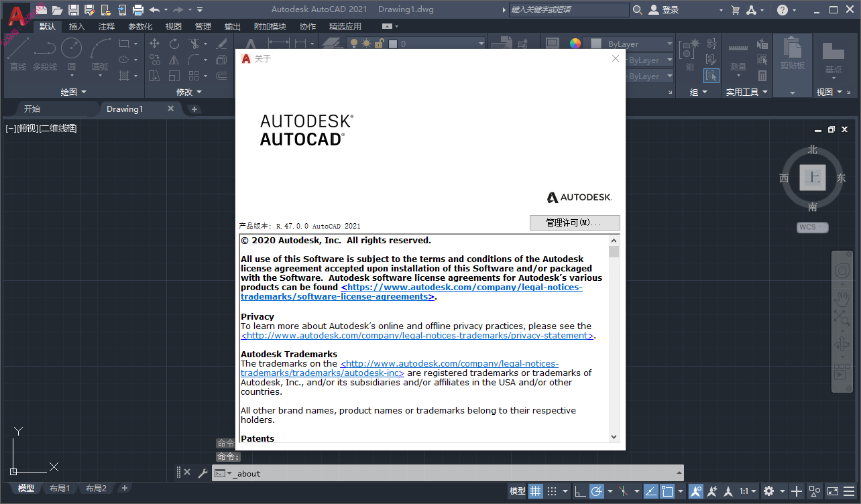The width and height of the screenshot is (861, 504).
Task: Click the [二维线框] visual style control
Action: point(58,128)
